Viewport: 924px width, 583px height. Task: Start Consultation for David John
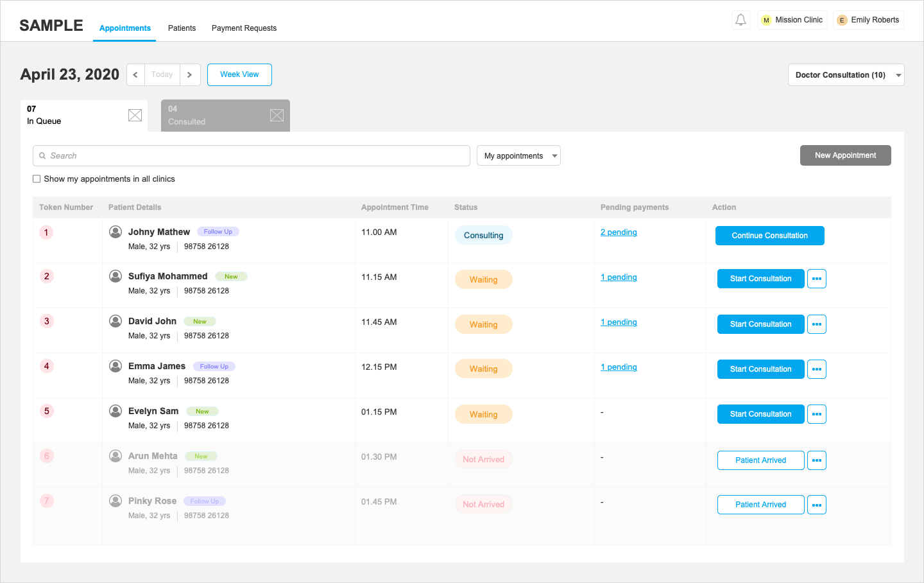coord(761,324)
